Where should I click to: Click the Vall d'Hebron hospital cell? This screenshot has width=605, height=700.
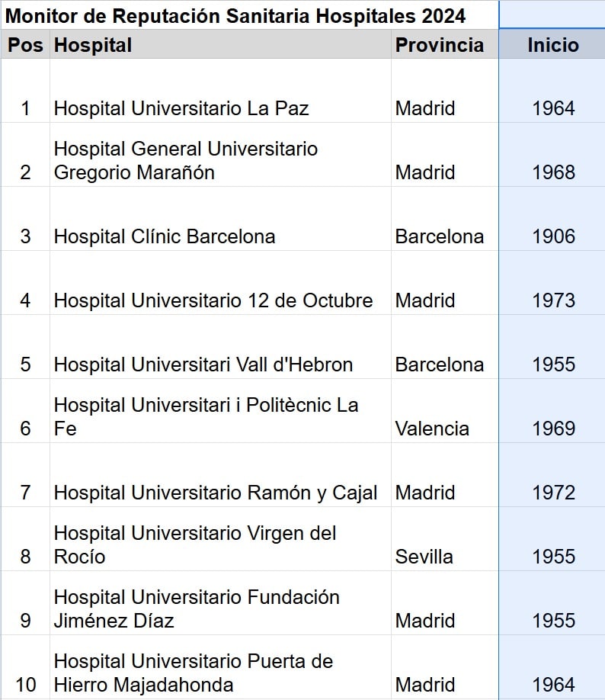pos(203,364)
